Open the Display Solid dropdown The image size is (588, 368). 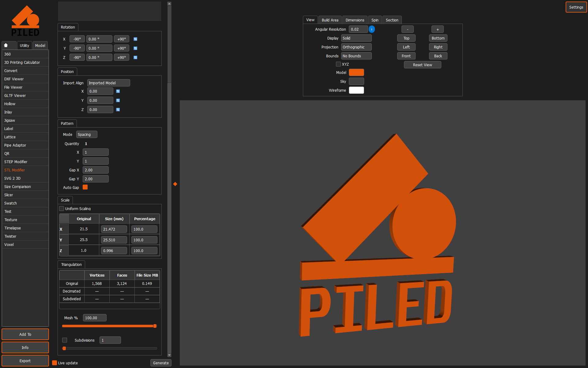(356, 38)
